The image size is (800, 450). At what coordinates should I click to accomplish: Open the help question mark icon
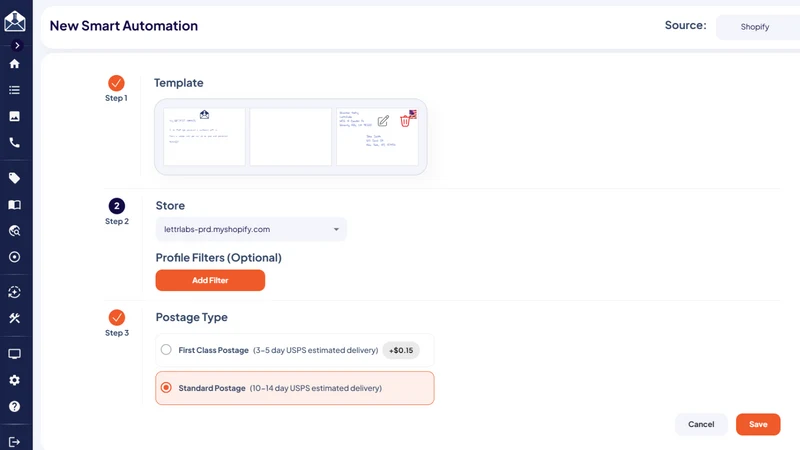pos(14,406)
